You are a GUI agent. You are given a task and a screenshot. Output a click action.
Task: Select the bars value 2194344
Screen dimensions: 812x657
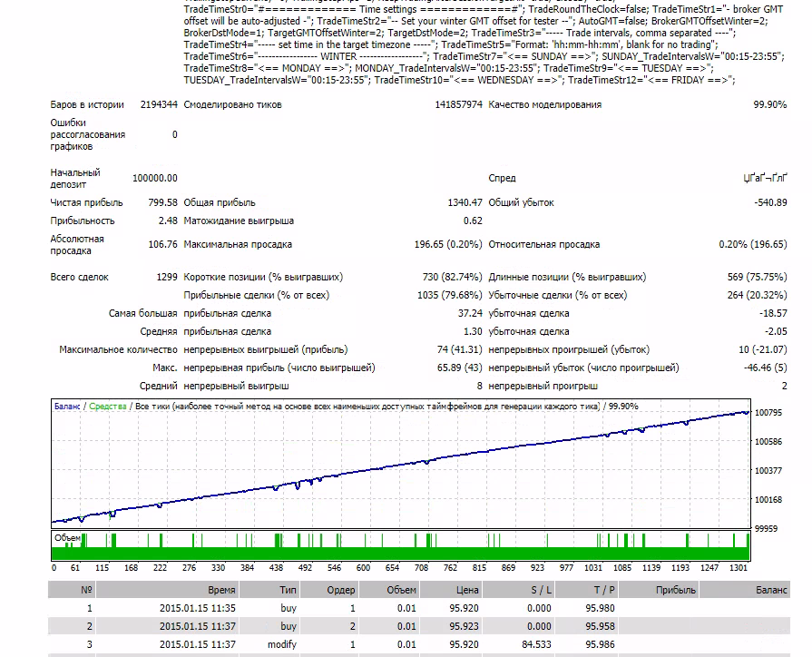pos(159,104)
